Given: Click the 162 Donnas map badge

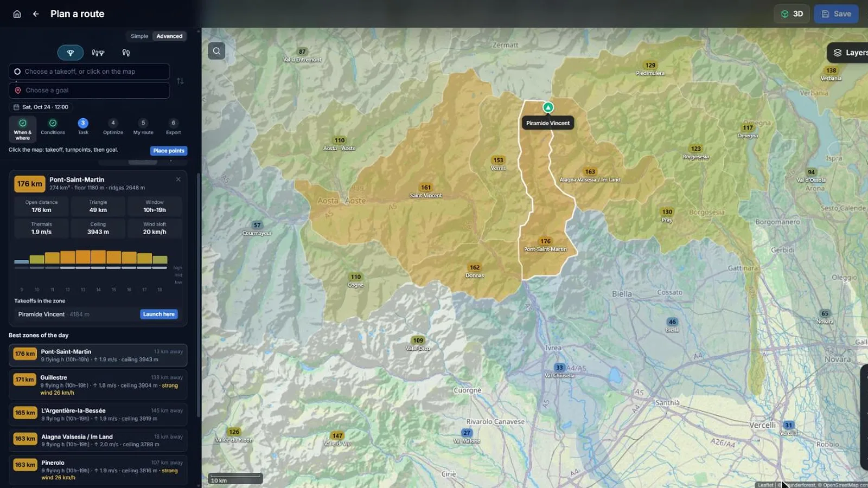Looking at the screenshot, I should (x=475, y=267).
